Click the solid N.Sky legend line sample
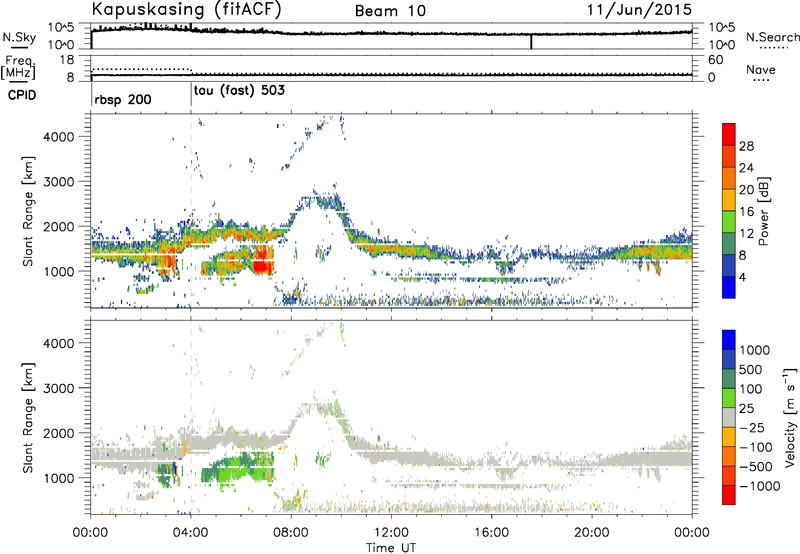The width and height of the screenshot is (800, 554). coord(19,47)
